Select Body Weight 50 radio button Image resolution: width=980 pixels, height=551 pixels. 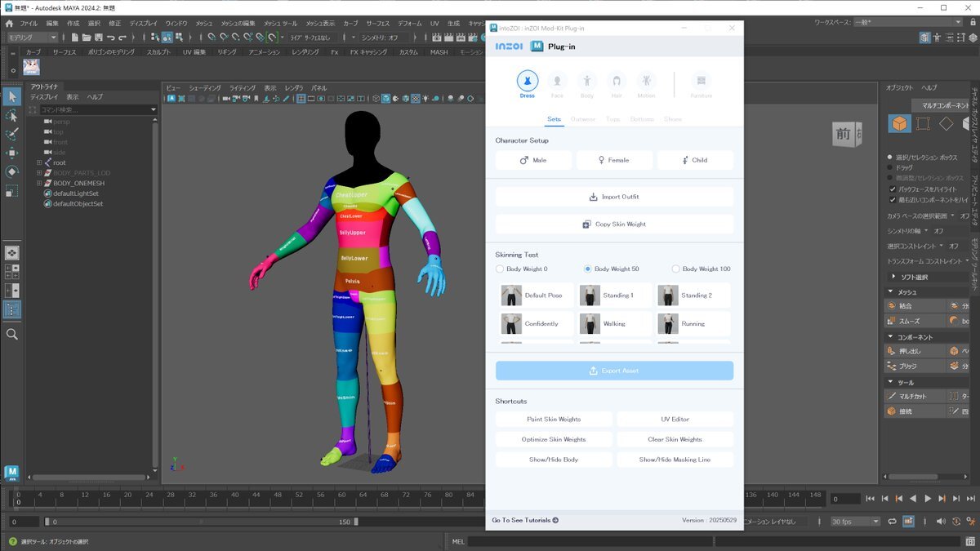click(588, 269)
